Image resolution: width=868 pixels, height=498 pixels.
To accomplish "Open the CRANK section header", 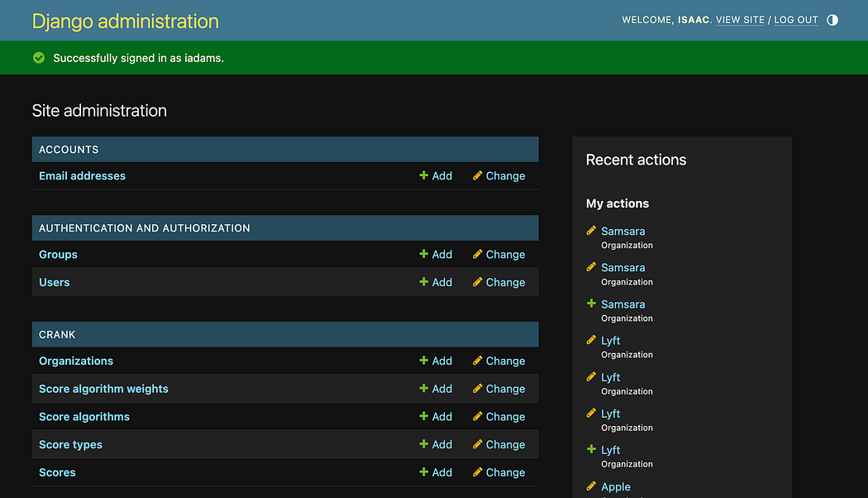I will [57, 334].
